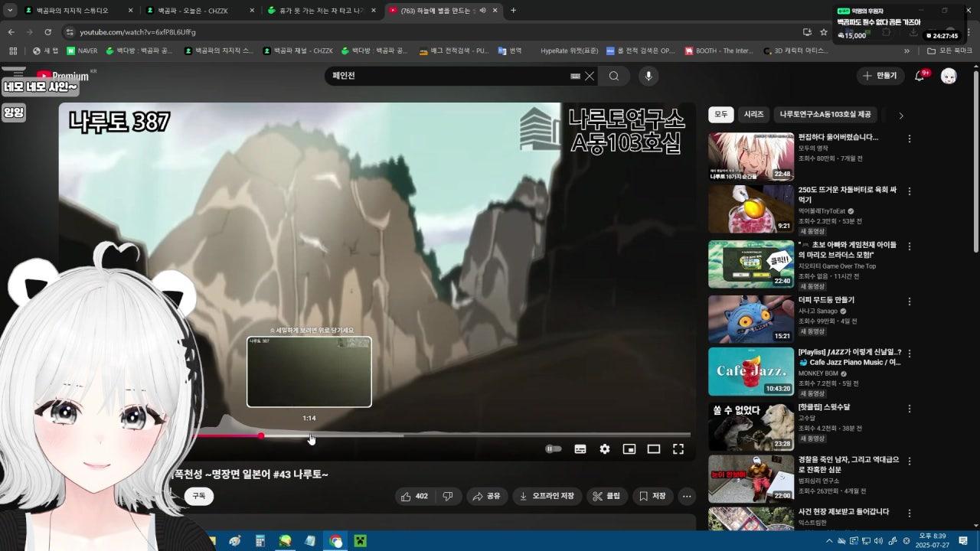Image resolution: width=980 pixels, height=551 pixels.
Task: Dislike the video
Action: click(x=448, y=496)
